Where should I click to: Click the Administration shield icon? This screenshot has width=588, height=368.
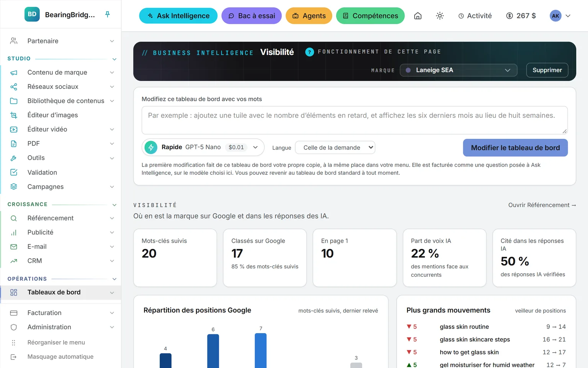pyautogui.click(x=14, y=327)
